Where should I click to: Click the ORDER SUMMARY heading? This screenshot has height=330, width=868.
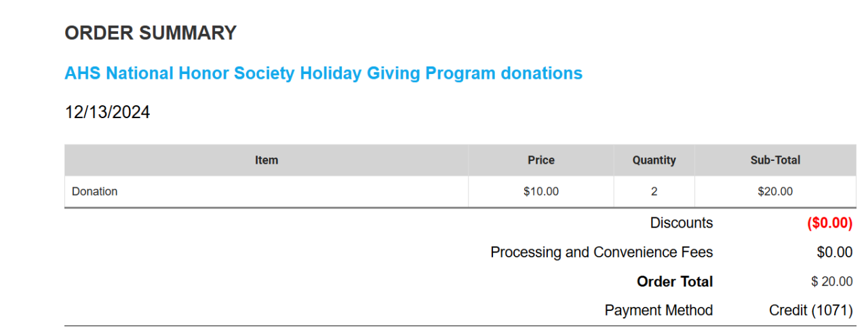(151, 33)
